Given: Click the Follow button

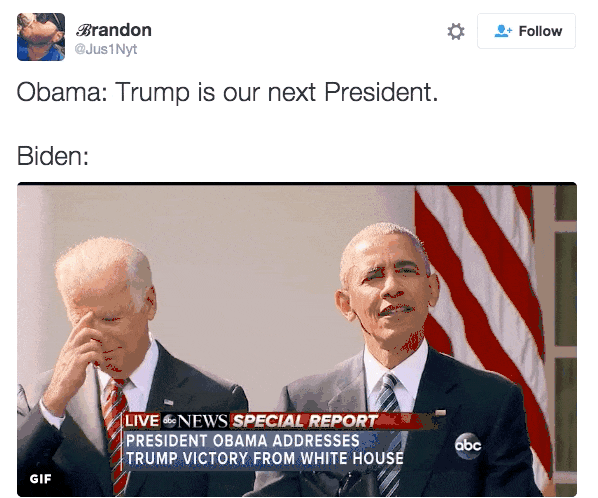Looking at the screenshot, I should 526,31.
